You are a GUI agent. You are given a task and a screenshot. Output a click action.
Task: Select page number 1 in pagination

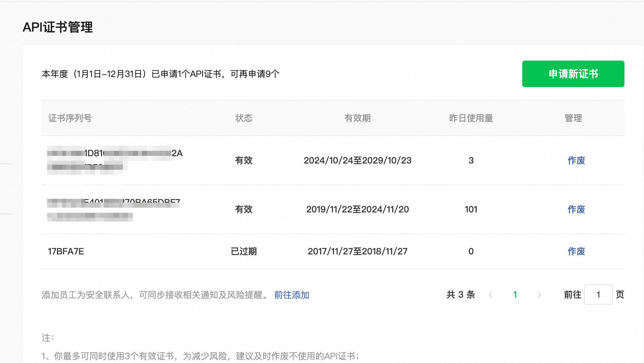(515, 295)
